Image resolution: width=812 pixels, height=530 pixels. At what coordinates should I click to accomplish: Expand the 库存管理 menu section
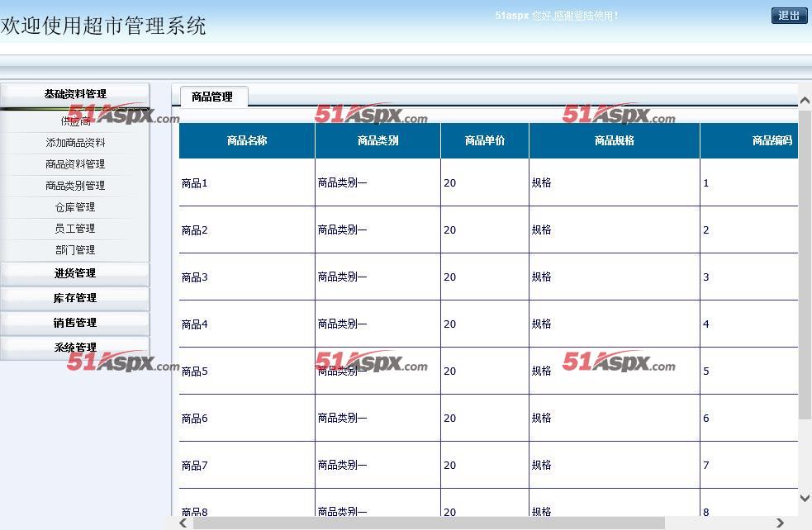(x=74, y=297)
